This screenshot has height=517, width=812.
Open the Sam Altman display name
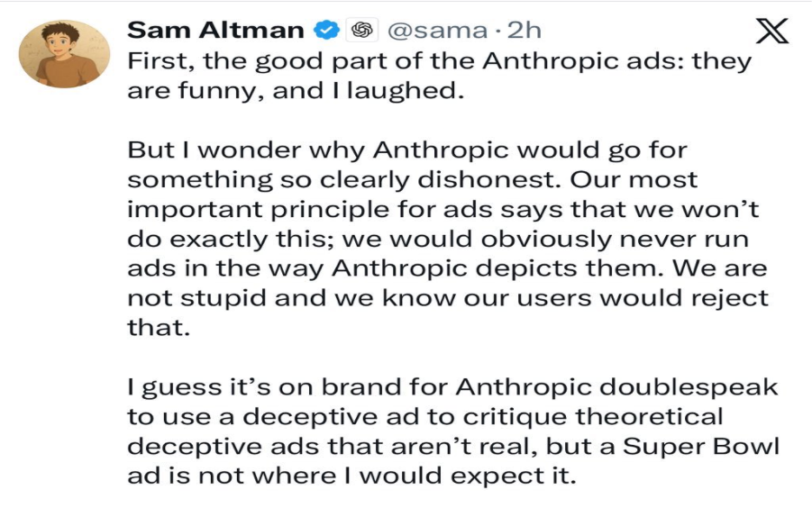point(215,30)
